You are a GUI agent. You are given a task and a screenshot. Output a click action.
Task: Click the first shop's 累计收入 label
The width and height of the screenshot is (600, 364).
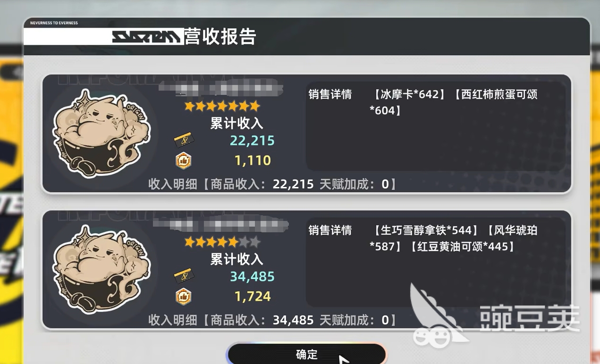pos(237,123)
